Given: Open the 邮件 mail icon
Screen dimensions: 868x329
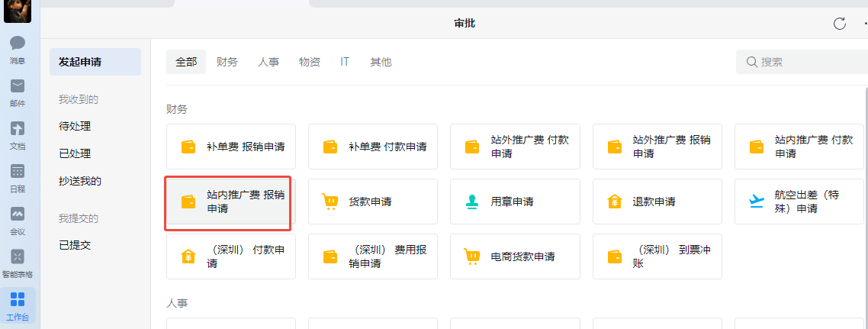Looking at the screenshot, I should tap(17, 92).
